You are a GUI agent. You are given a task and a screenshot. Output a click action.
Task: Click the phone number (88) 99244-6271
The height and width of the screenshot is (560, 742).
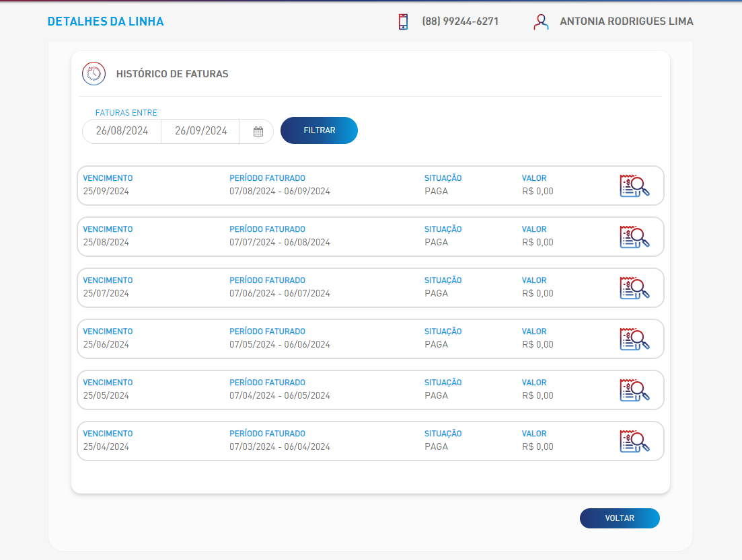[x=460, y=22]
